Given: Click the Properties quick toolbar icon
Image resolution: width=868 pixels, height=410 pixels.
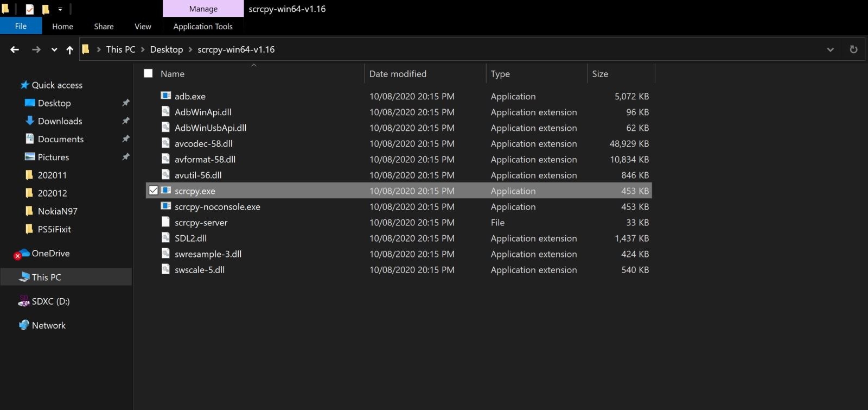Looking at the screenshot, I should [29, 9].
